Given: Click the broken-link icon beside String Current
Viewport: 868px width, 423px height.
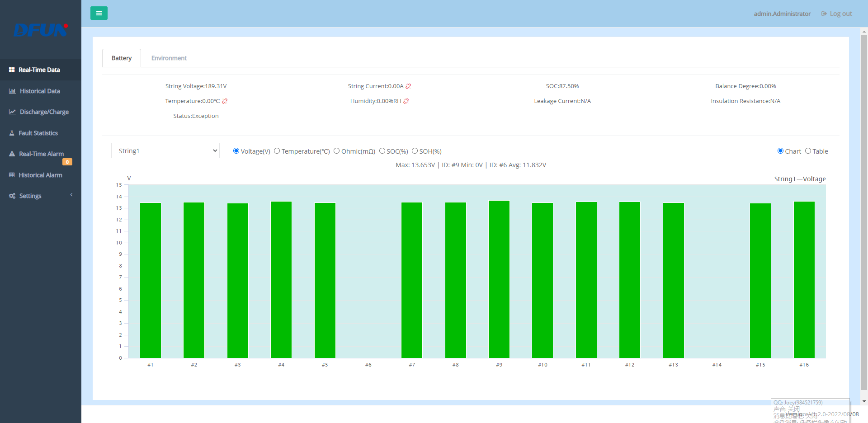Looking at the screenshot, I should [408, 86].
